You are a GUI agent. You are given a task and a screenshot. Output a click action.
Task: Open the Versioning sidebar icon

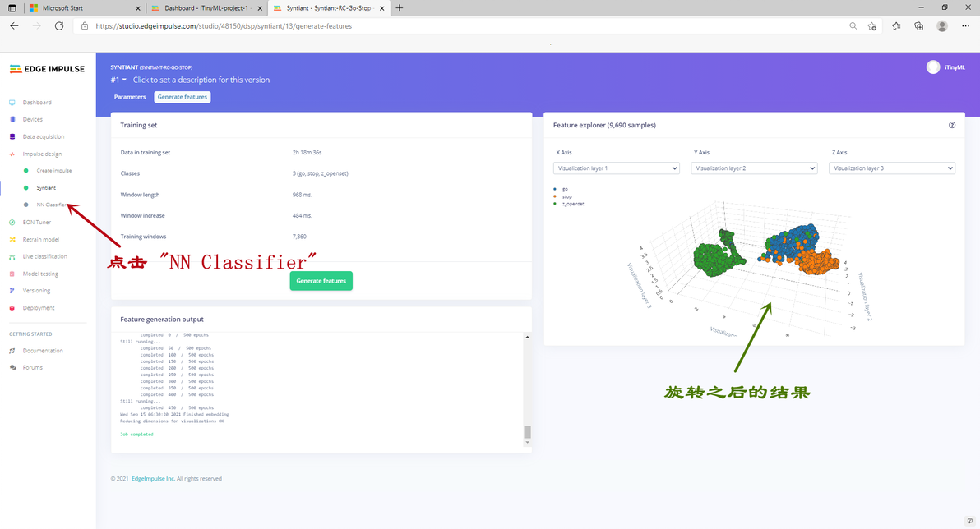tap(12, 291)
